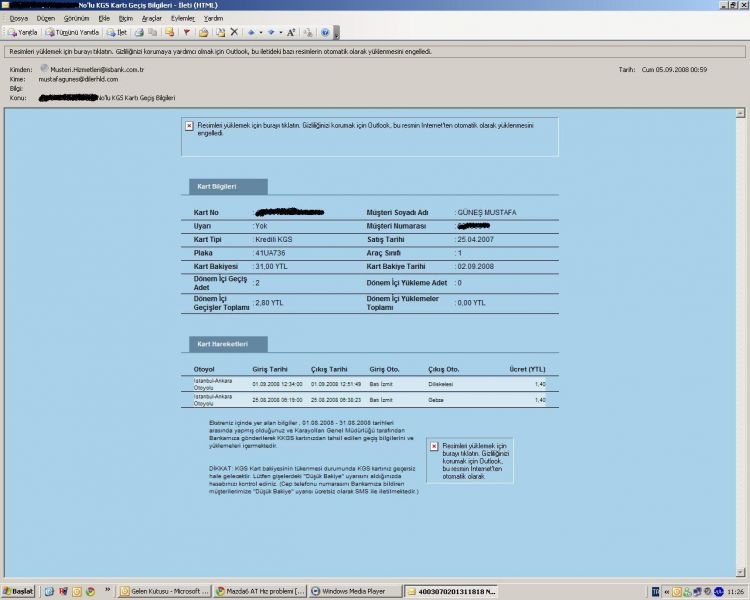The width and height of the screenshot is (750, 600).
Task: Click the taskbar clock 11:26
Action: click(x=736, y=592)
